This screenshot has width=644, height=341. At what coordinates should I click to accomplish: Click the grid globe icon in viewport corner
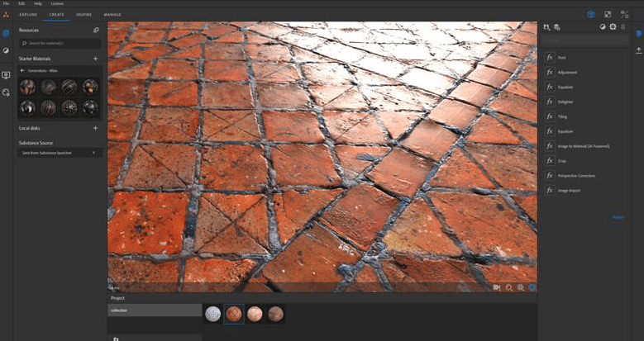tap(520, 287)
